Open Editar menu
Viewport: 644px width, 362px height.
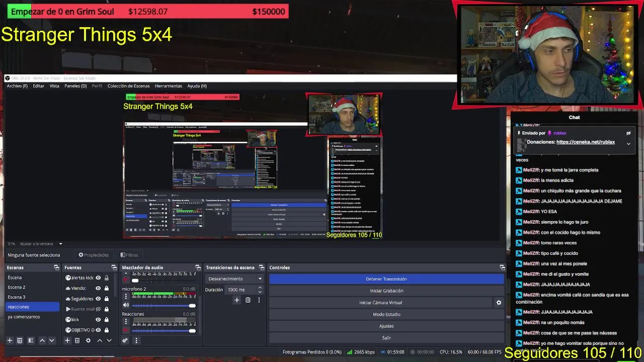pos(39,86)
